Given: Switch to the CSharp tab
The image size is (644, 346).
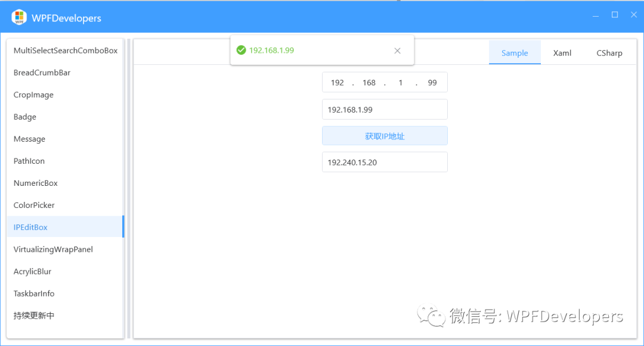Looking at the screenshot, I should click(x=609, y=53).
